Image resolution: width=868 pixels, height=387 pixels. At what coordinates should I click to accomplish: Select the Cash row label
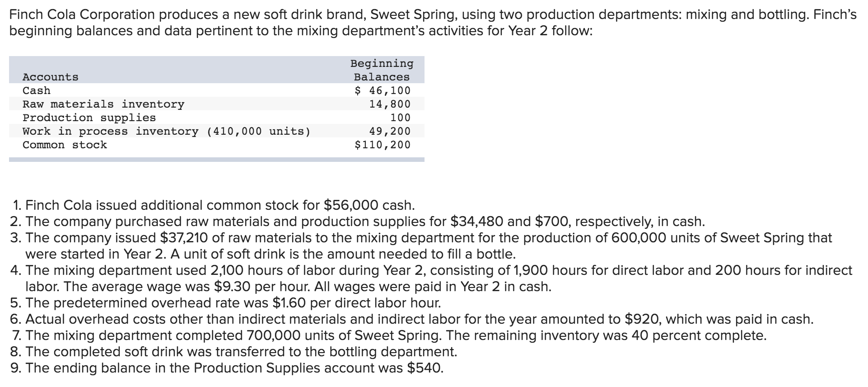[x=37, y=91]
